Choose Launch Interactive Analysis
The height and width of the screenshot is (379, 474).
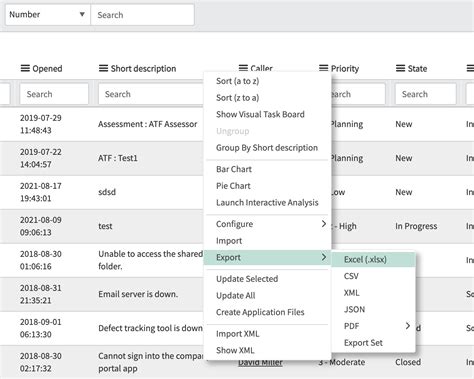point(267,202)
